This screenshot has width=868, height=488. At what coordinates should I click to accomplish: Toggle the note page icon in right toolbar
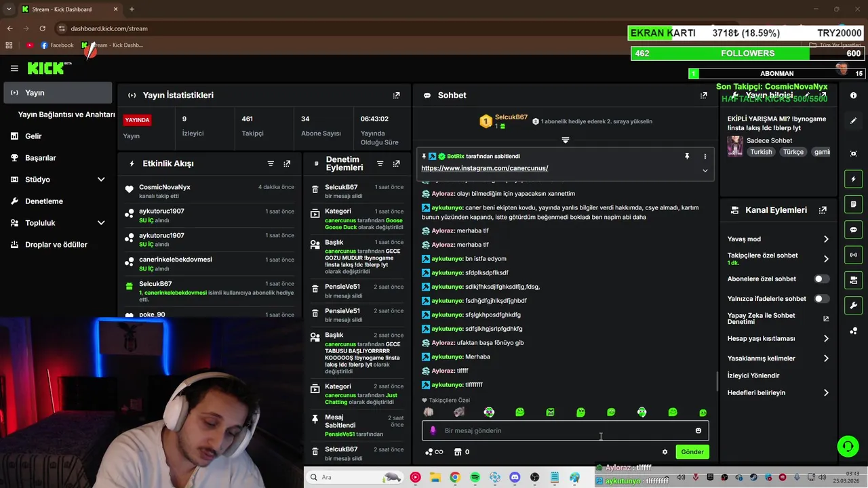pyautogui.click(x=853, y=204)
